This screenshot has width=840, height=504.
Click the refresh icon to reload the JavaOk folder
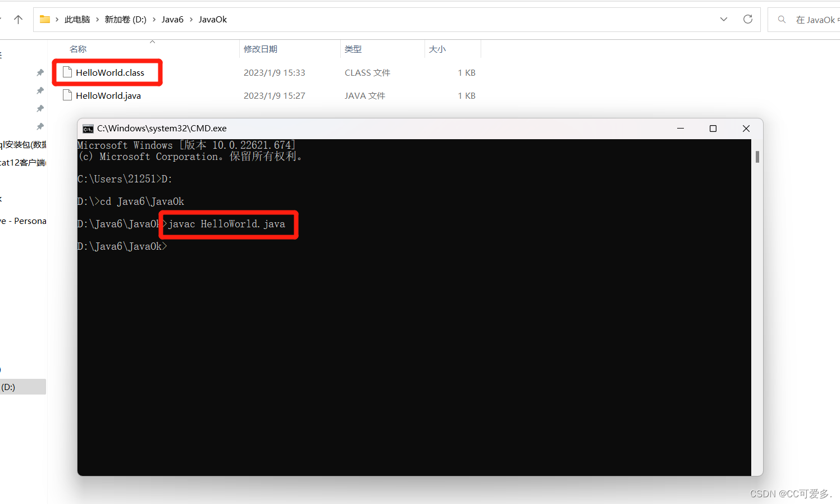[x=748, y=19]
